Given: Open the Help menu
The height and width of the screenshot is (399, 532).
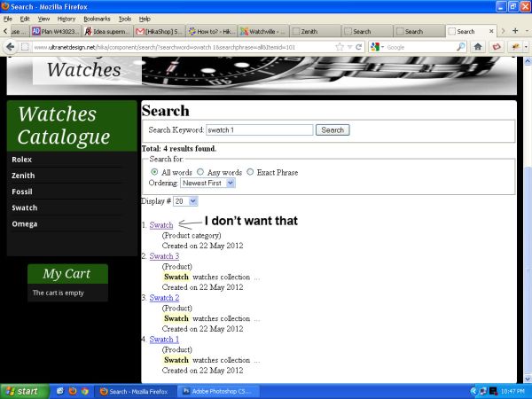Looking at the screenshot, I should 145,19.
